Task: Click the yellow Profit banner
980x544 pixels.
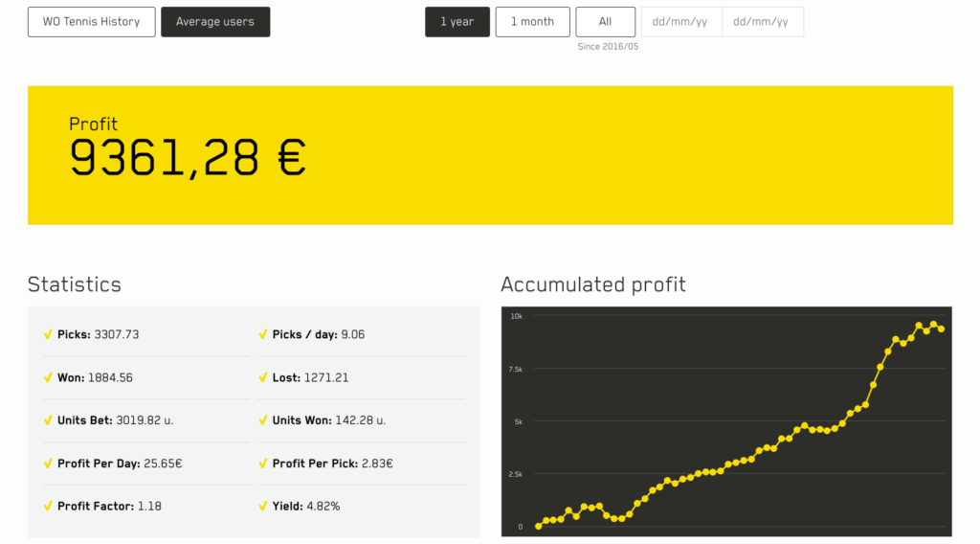Action: pos(490,155)
